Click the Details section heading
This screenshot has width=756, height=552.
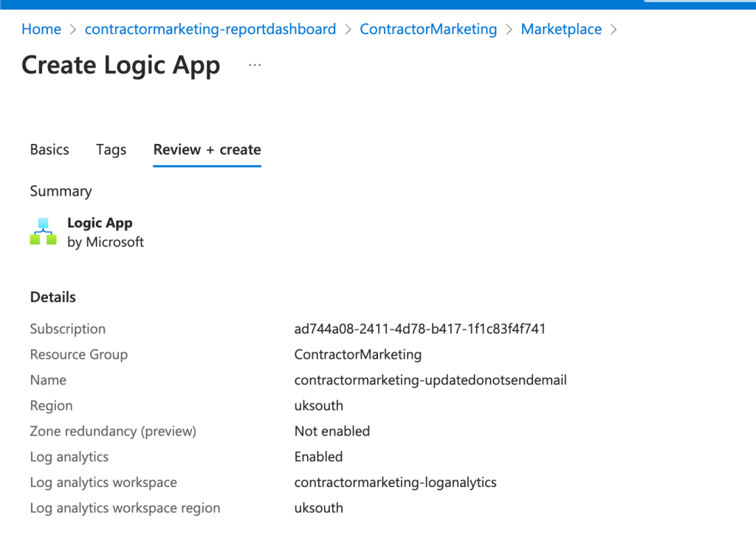(x=53, y=297)
